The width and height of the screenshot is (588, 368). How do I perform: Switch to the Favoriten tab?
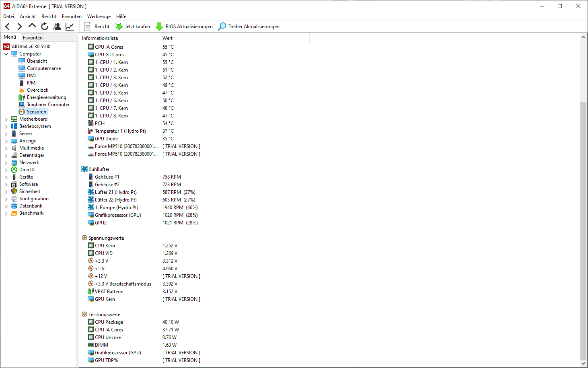(33, 38)
